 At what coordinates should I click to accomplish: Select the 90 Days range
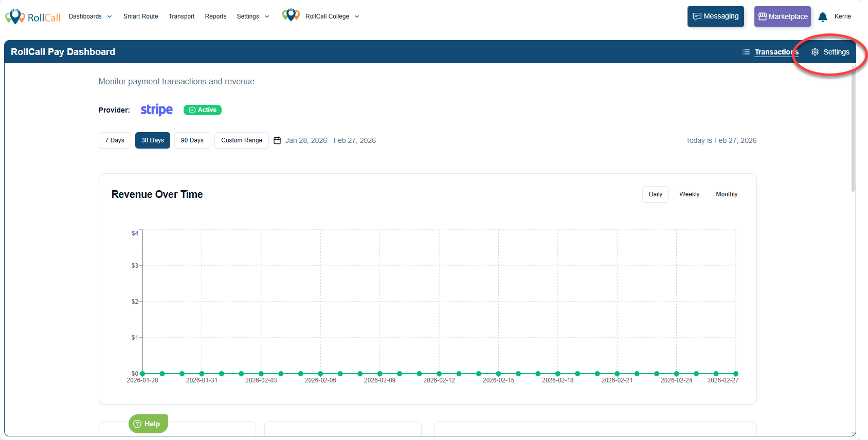click(x=192, y=140)
